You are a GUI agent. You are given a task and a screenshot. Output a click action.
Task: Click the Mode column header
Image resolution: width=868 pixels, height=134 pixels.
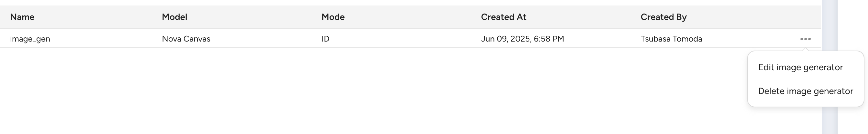pos(333,17)
